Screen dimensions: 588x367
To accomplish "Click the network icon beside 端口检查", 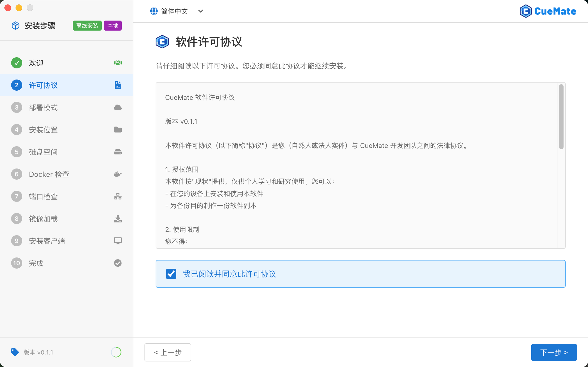I will (x=118, y=196).
